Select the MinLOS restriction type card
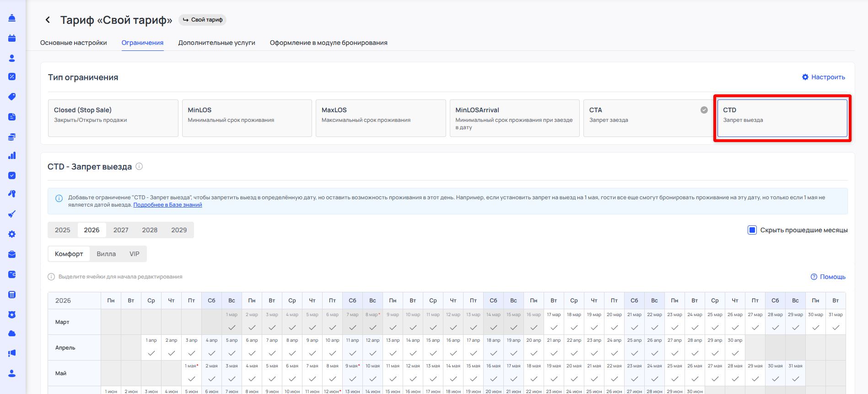Viewport: 868px width, 394px height. 247,118
